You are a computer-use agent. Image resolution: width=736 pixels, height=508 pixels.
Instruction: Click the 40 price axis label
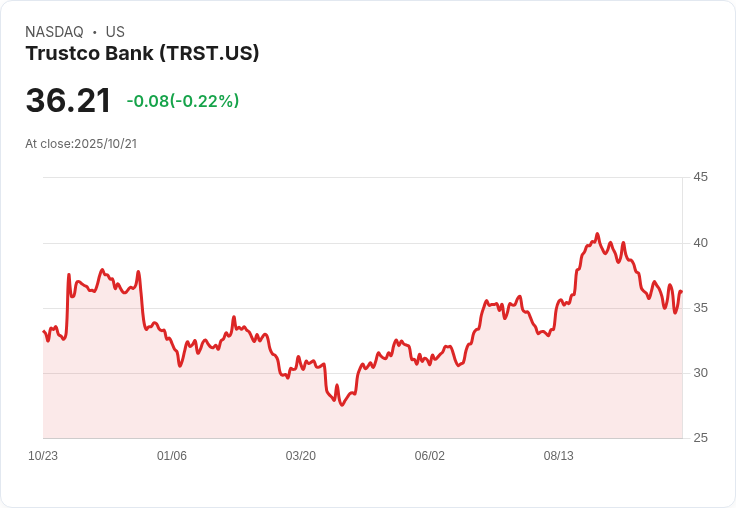pos(701,243)
